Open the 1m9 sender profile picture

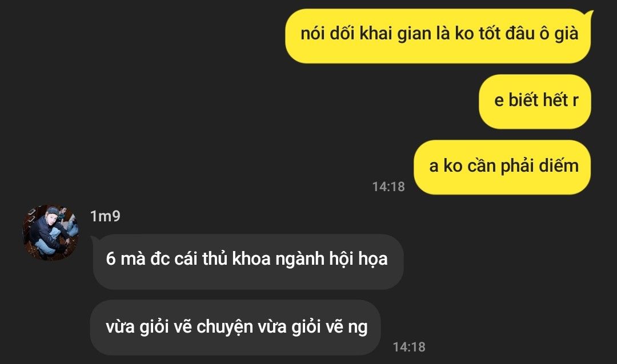click(51, 232)
